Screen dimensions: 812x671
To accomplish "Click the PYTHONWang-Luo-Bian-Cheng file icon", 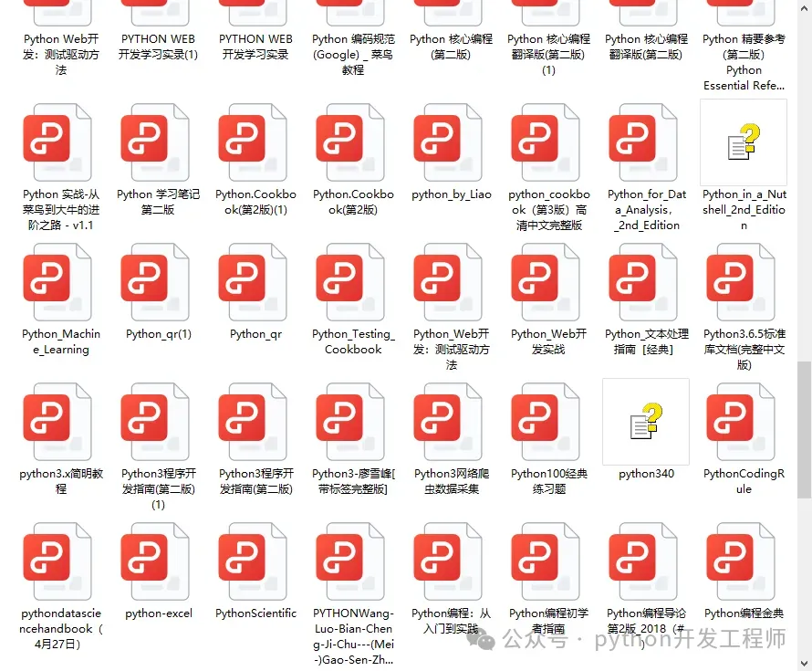I will (x=350, y=561).
